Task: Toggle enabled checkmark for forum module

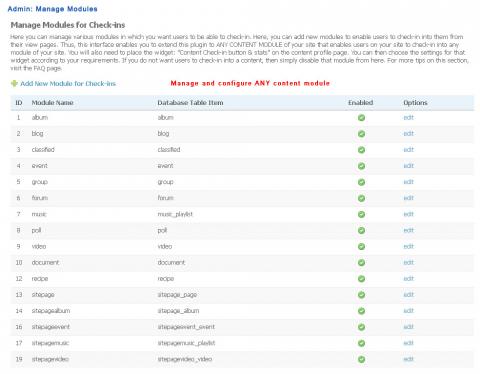Action: click(361, 198)
